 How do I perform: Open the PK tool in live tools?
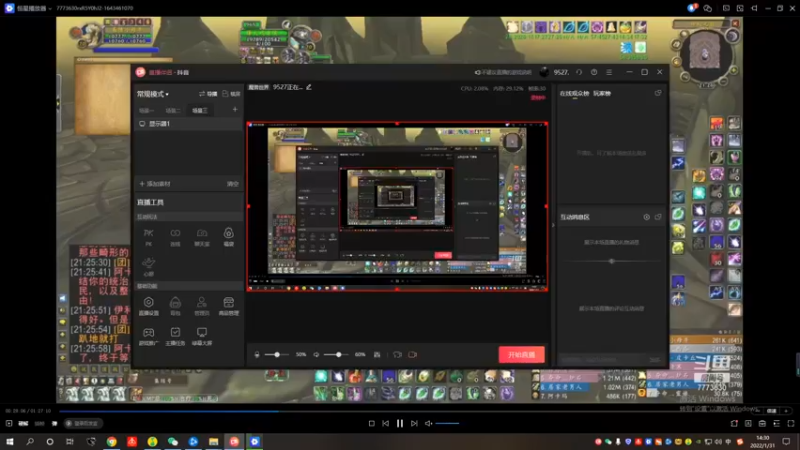pyautogui.click(x=148, y=237)
